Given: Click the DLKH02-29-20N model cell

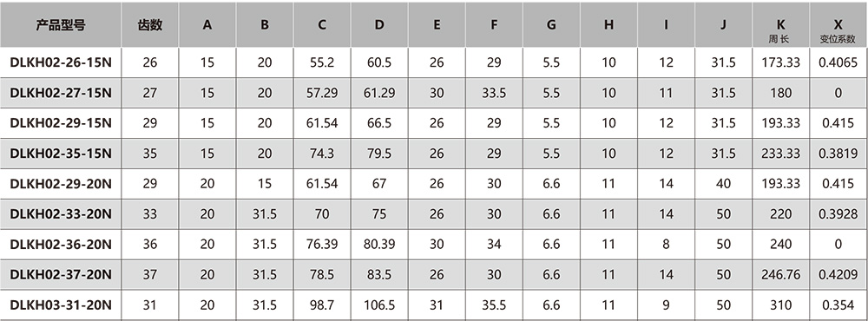Looking at the screenshot, I should pyautogui.click(x=61, y=184).
